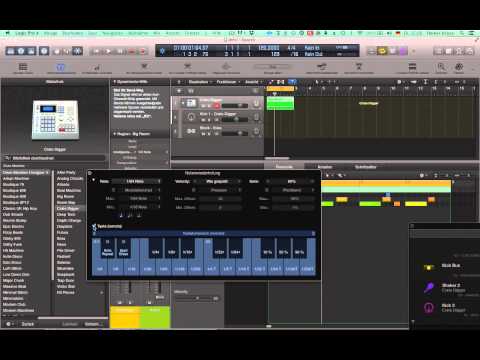
Task: Select the Analog Circuits patch
Action: coord(70,179)
